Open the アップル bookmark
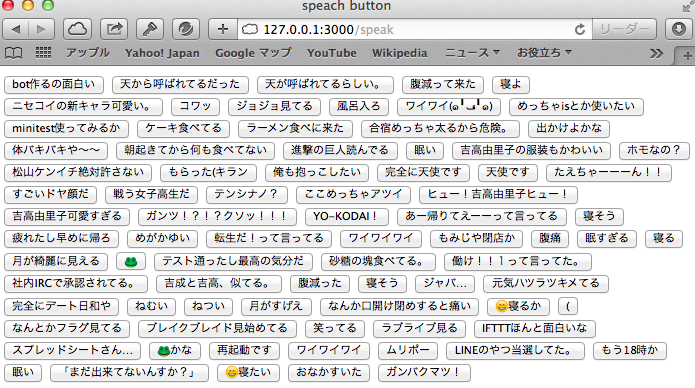695x388 pixels. [88, 53]
